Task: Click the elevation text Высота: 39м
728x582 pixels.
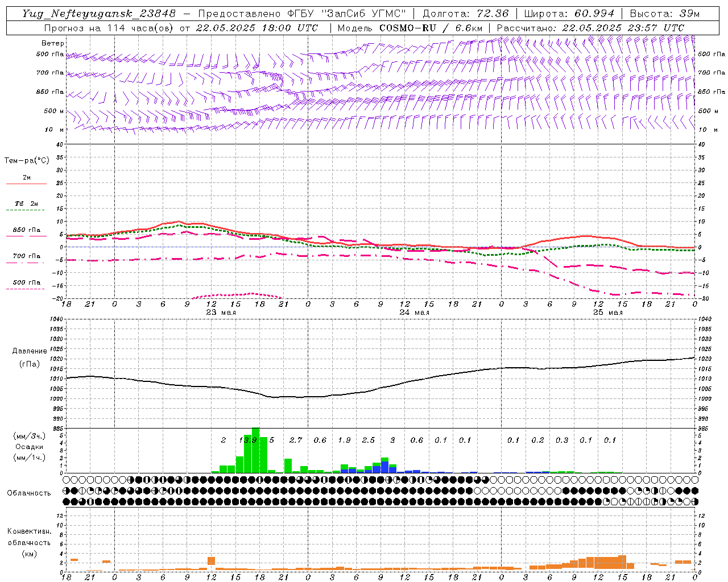Action: tap(665, 13)
